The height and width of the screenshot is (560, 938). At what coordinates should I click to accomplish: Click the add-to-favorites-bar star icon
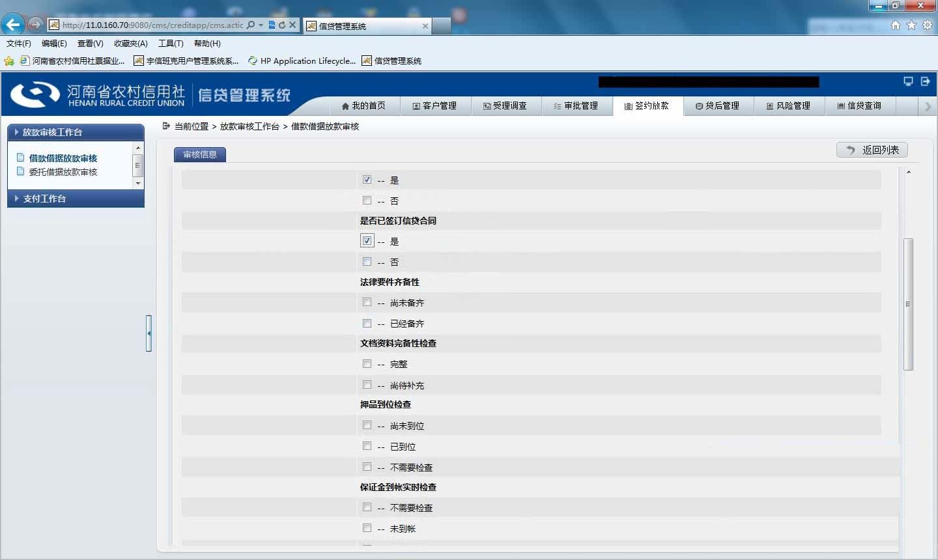(9, 61)
